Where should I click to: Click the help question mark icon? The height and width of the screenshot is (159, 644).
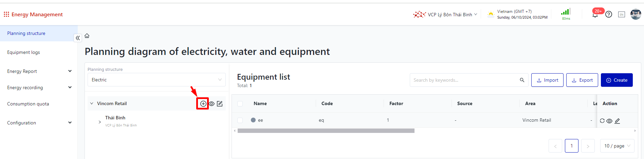click(x=609, y=15)
